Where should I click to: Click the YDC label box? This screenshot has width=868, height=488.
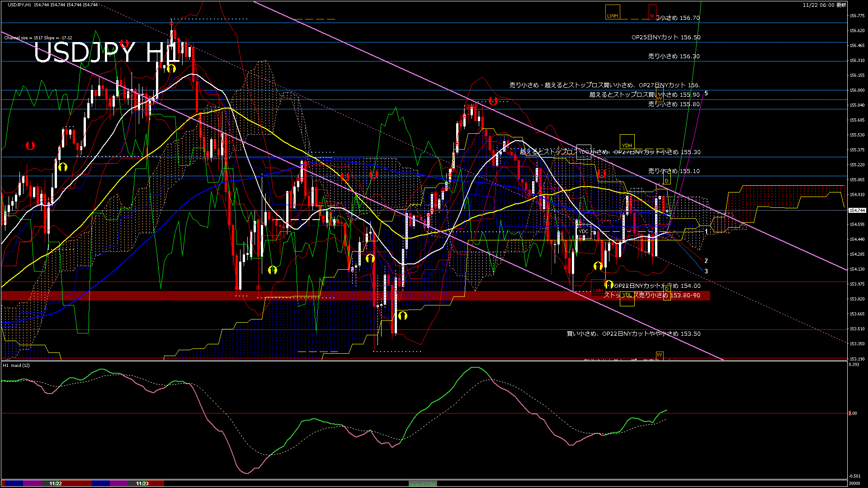tap(584, 231)
